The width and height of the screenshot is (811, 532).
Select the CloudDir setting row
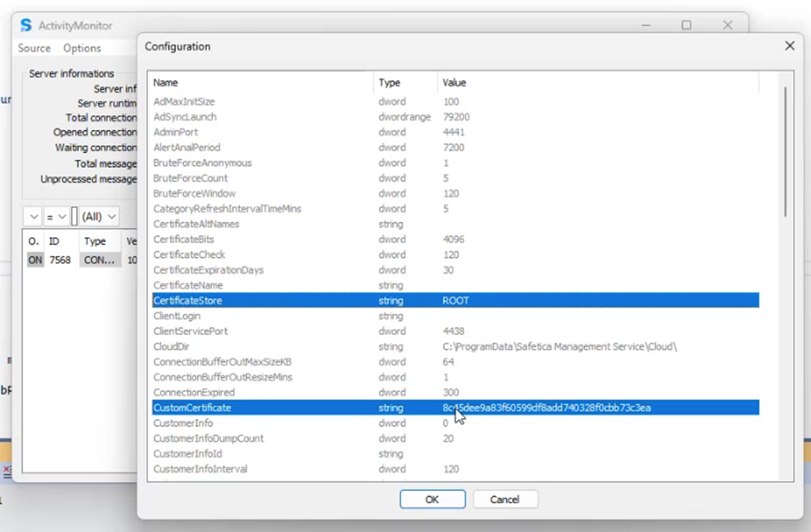point(282,346)
